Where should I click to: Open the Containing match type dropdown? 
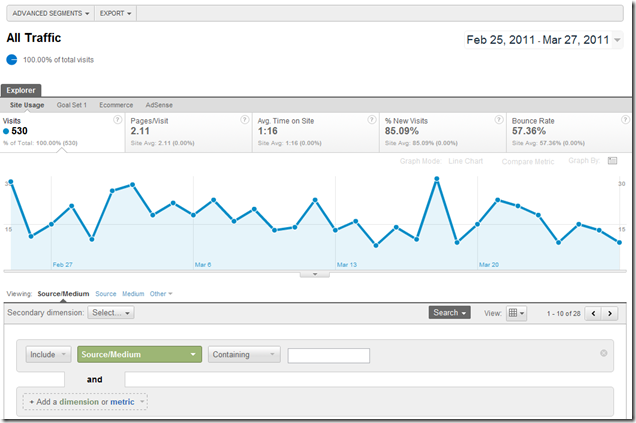(x=244, y=354)
